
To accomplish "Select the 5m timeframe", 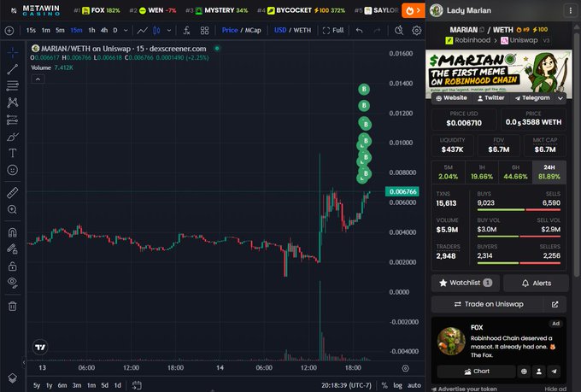I will 60,31.
